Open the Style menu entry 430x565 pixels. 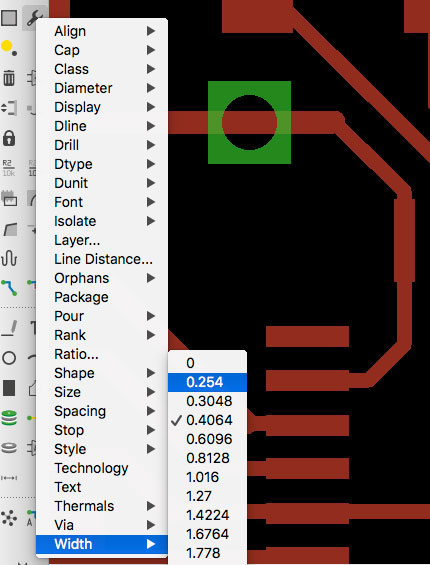pyautogui.click(x=102, y=449)
